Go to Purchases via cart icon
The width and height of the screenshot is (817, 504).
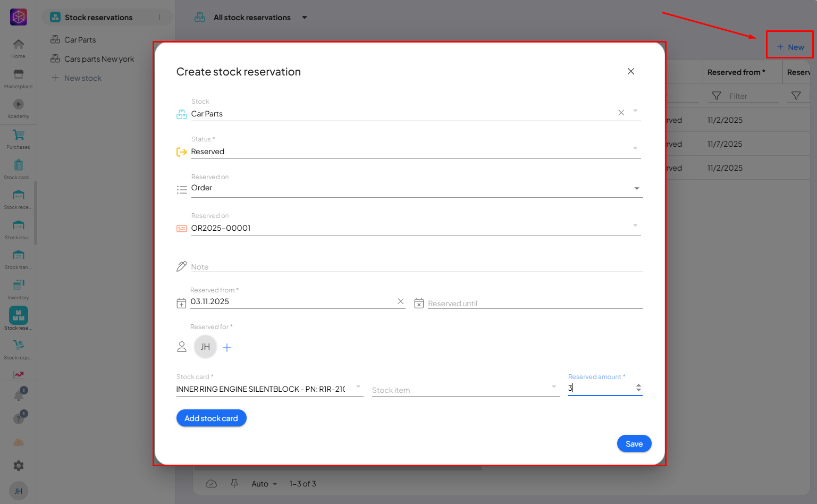click(x=19, y=138)
